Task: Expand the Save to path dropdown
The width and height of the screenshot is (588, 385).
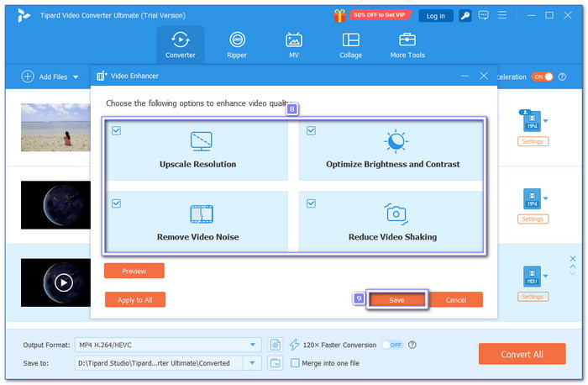Action: pos(250,363)
